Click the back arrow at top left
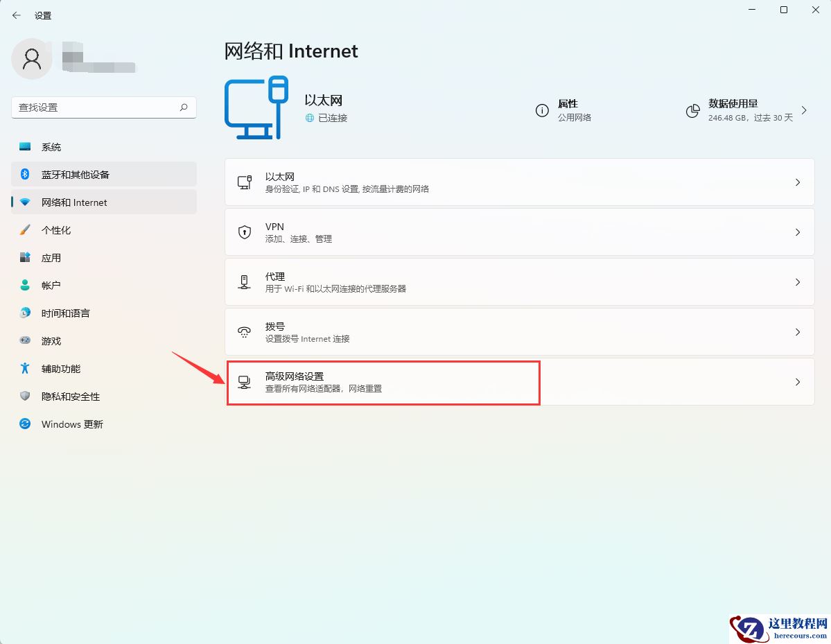The image size is (831, 644). pyautogui.click(x=15, y=15)
